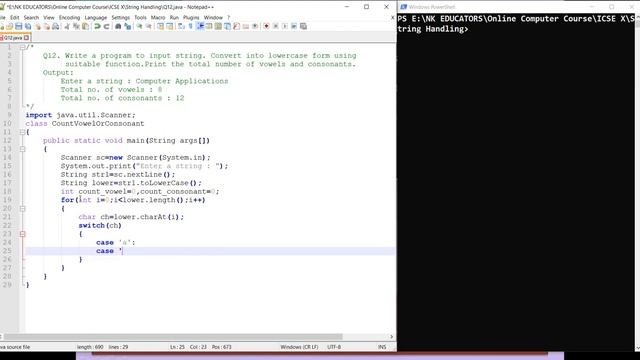The image size is (640, 360).
Task: Toggle Word Wrap in the toolbar
Action: tap(181, 27)
